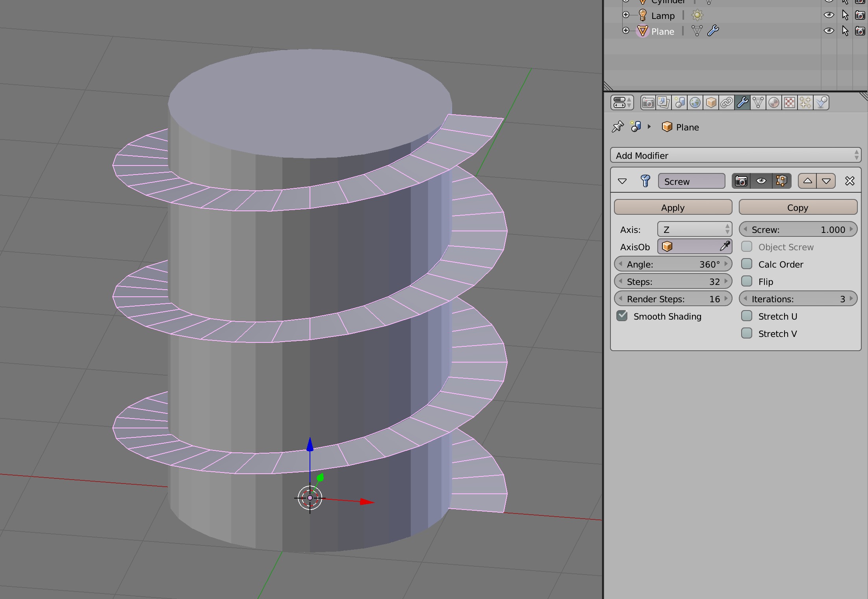Screen dimensions: 868x599
Task: Select Plane in the outliner
Action: pyautogui.click(x=662, y=31)
